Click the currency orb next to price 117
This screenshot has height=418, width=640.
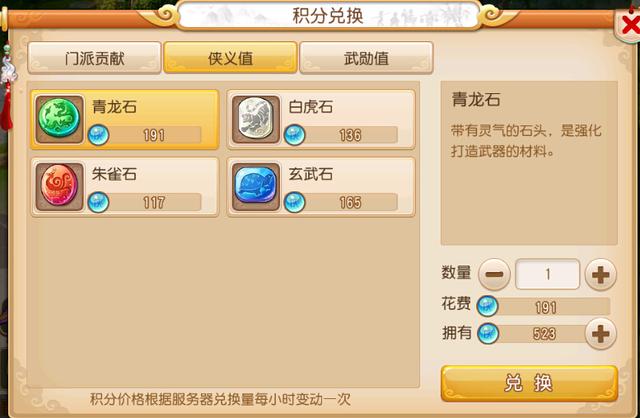(98, 202)
